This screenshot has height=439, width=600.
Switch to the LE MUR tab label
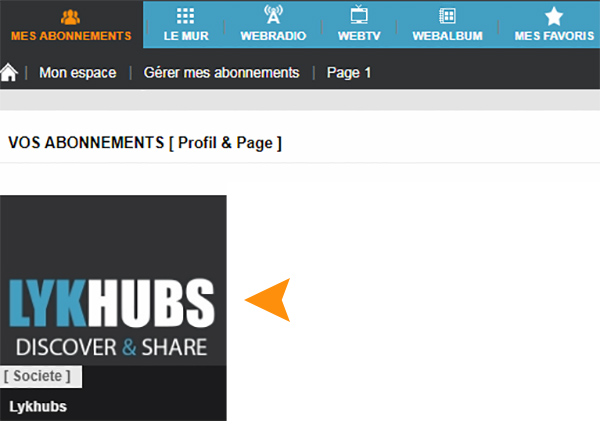pyautogui.click(x=186, y=36)
